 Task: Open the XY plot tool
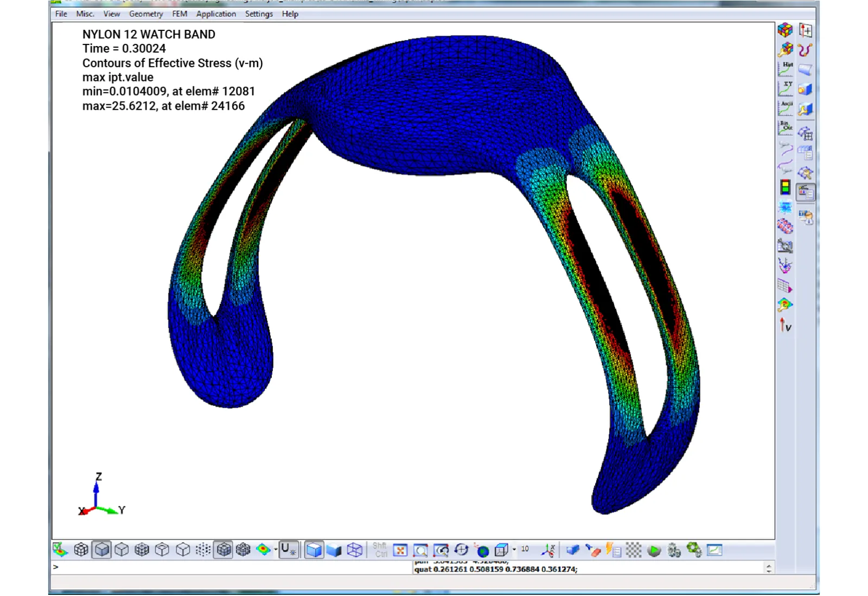tap(785, 88)
